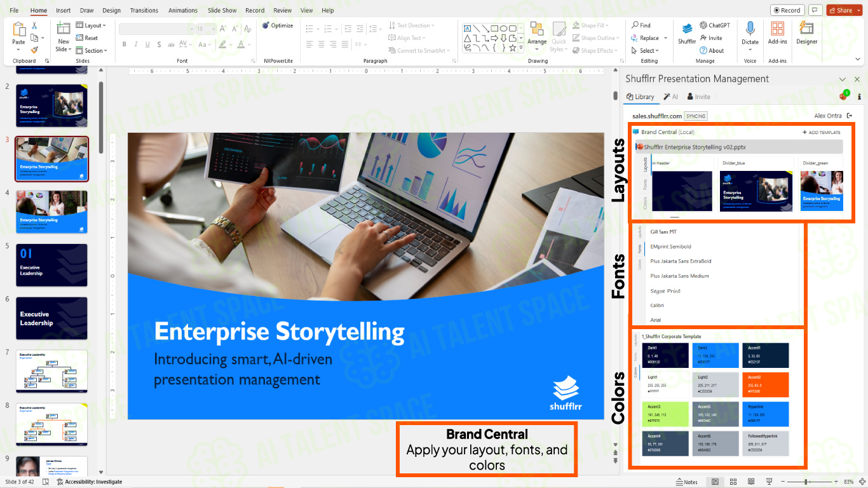This screenshot has width=868, height=488.
Task: Reset the slide layout
Action: [87, 38]
